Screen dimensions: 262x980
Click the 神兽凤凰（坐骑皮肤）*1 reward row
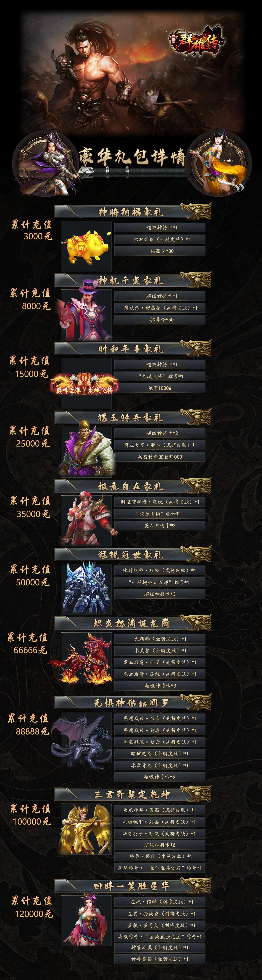click(x=160, y=947)
